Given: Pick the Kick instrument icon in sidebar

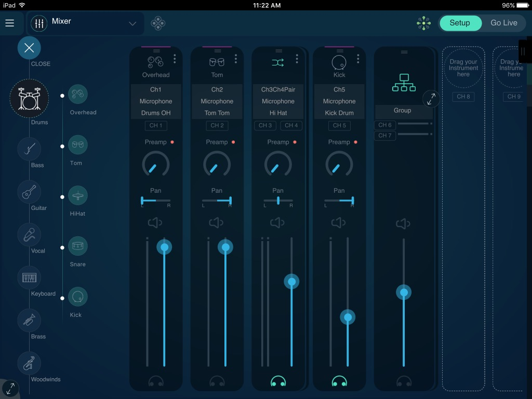Looking at the screenshot, I should tap(78, 297).
